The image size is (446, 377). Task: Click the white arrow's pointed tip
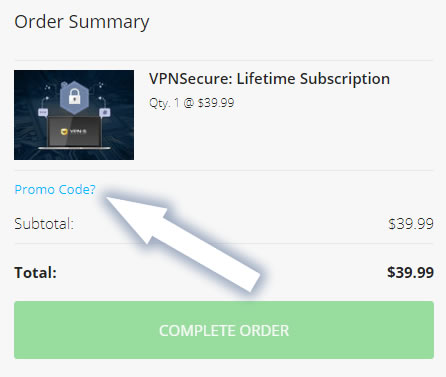[x=108, y=199]
